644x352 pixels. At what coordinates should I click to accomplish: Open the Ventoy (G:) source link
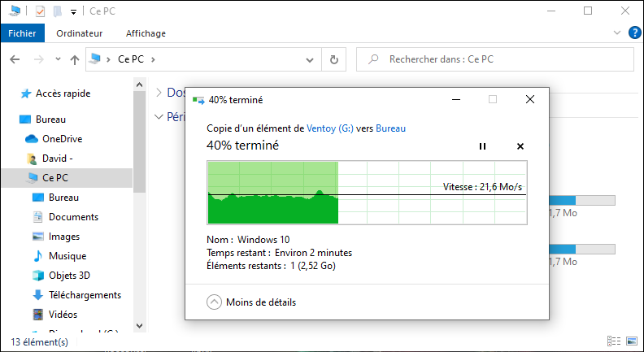coord(330,128)
